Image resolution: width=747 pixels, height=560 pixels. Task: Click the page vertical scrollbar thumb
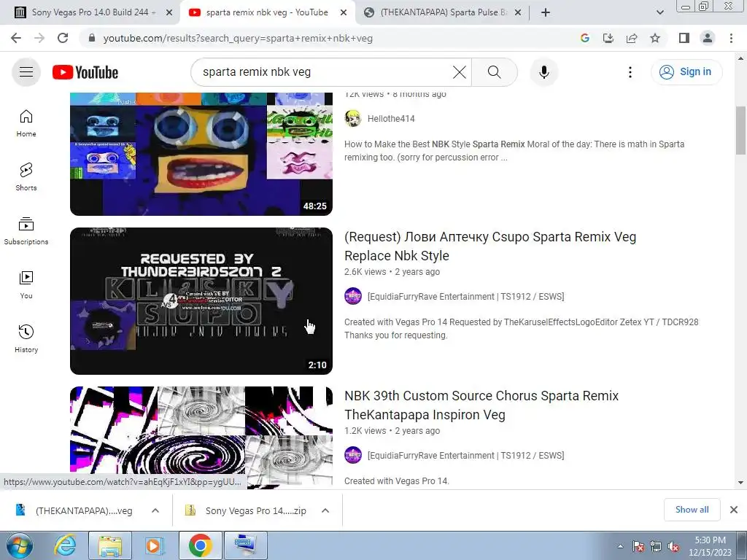[x=740, y=131]
